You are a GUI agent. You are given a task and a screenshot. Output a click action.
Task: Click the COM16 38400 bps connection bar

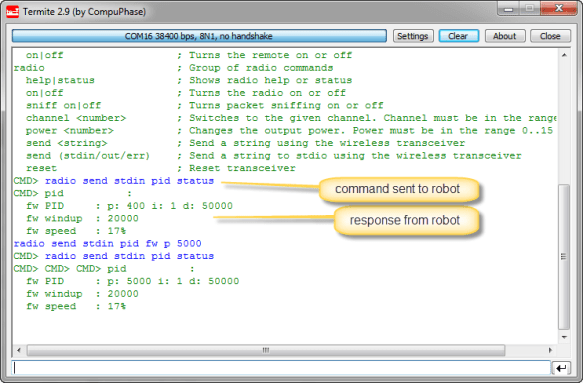(199, 36)
